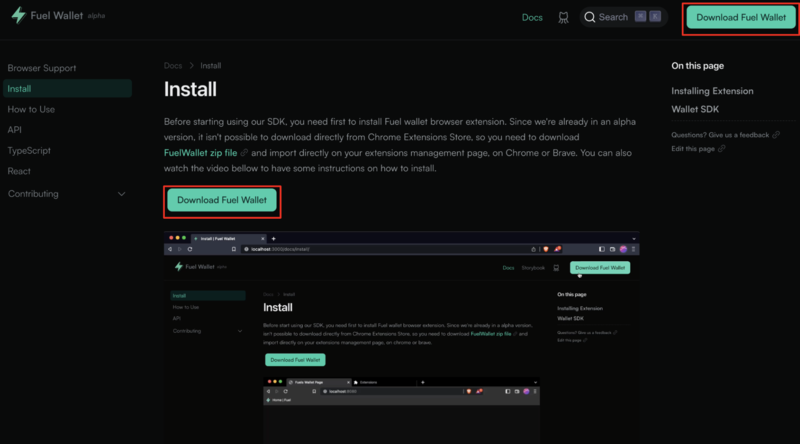Click the Search magnifier icon
This screenshot has height=444, width=800.
[589, 17]
